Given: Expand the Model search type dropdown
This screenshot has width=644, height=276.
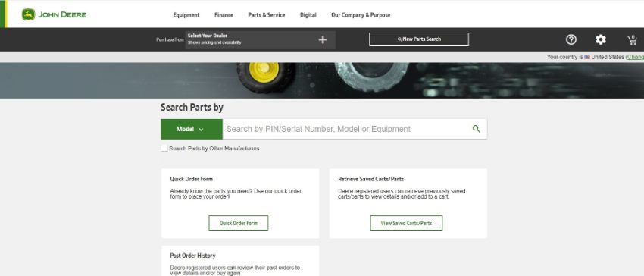Looking at the screenshot, I should (x=192, y=129).
